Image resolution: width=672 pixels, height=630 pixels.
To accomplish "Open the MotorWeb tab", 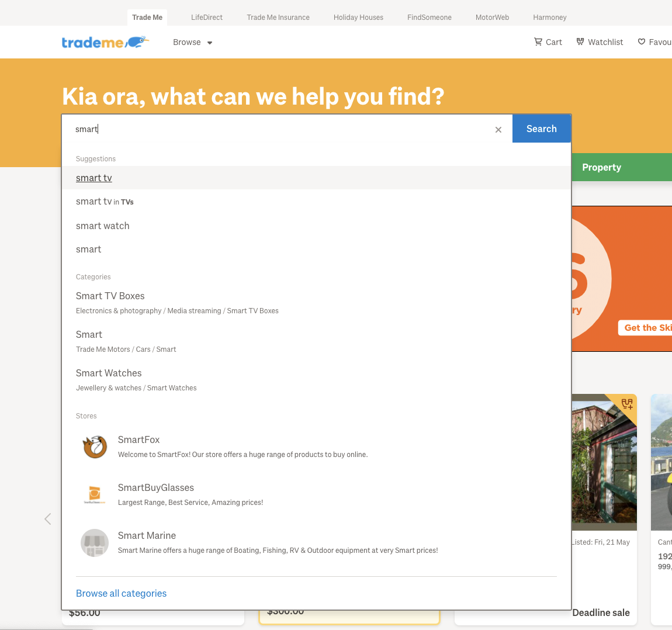I will tap(493, 17).
